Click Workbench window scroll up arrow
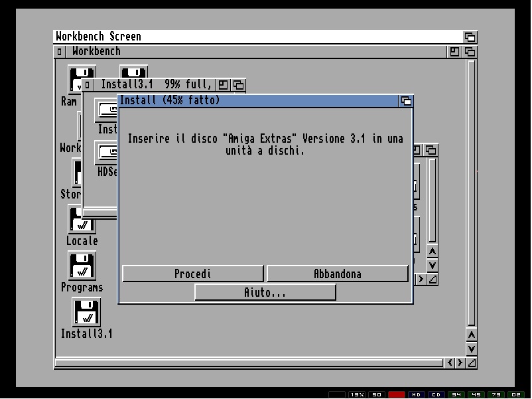The image size is (532, 399). 471,335
